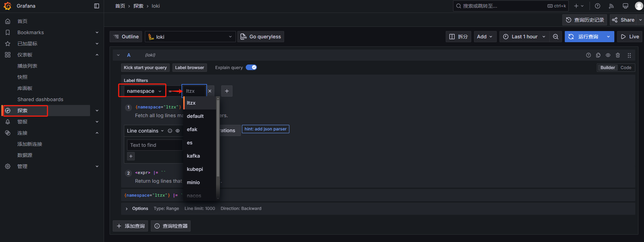
Task: Open the run query interval arrow
Action: [608, 37]
